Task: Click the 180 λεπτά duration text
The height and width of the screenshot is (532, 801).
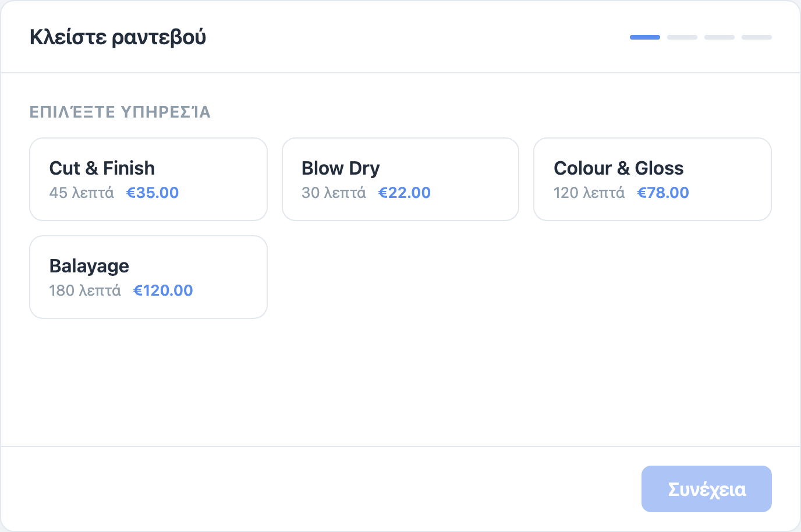Action: click(85, 290)
